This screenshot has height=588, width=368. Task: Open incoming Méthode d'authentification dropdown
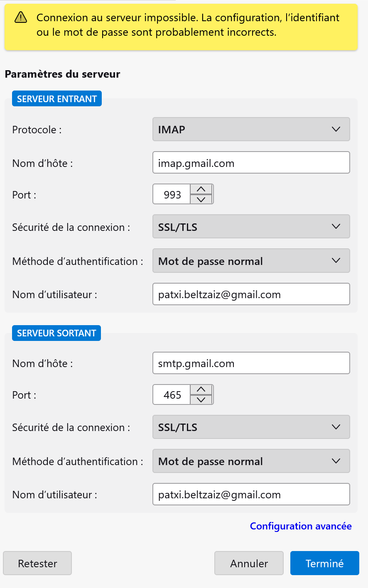(x=251, y=261)
